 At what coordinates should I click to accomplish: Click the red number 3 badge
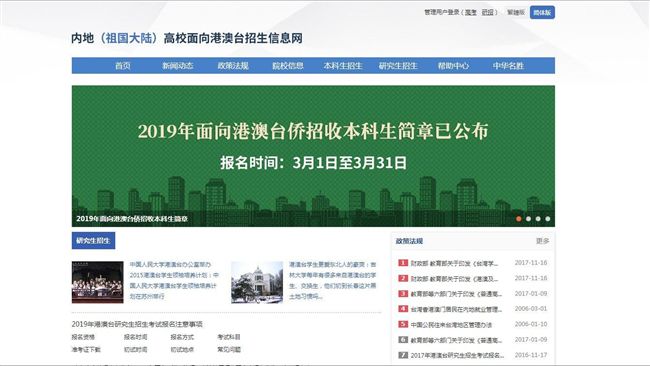(x=403, y=293)
